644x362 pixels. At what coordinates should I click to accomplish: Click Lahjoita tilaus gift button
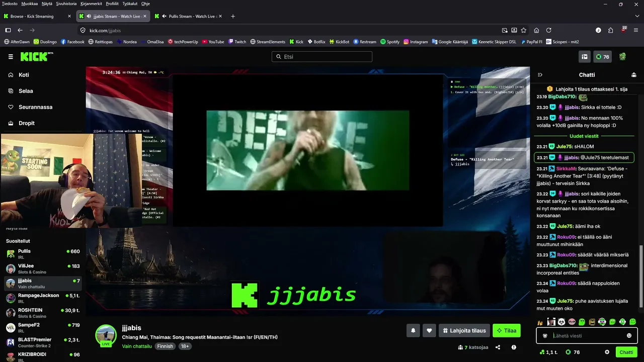464,330
